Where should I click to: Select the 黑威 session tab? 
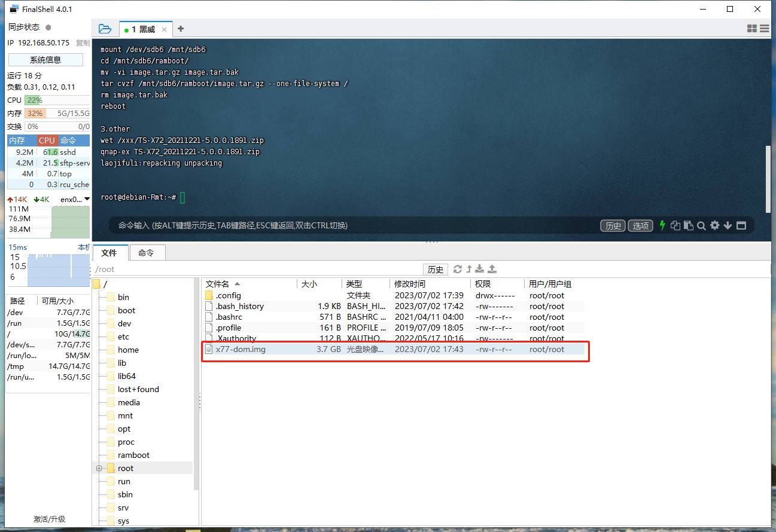click(x=144, y=29)
